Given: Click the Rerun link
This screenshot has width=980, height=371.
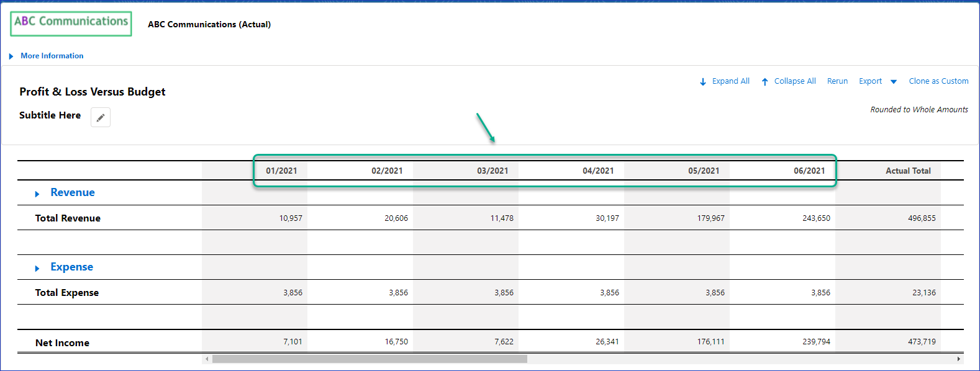Looking at the screenshot, I should (x=837, y=81).
